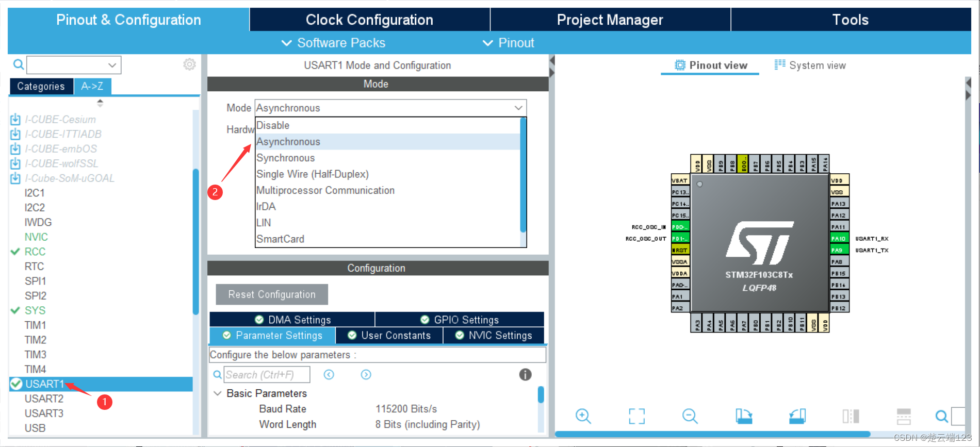Image resolution: width=980 pixels, height=447 pixels.
Task: Click the Reset Configuration button
Action: point(272,294)
